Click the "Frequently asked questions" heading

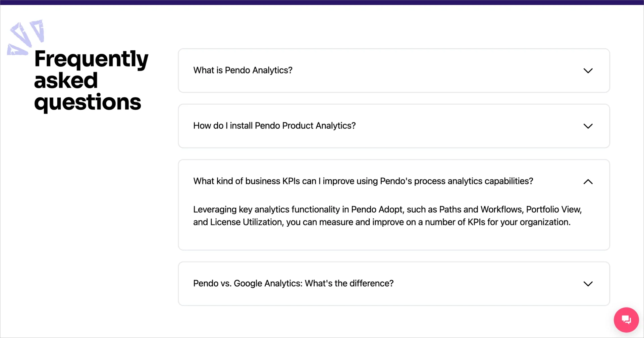pos(91,81)
